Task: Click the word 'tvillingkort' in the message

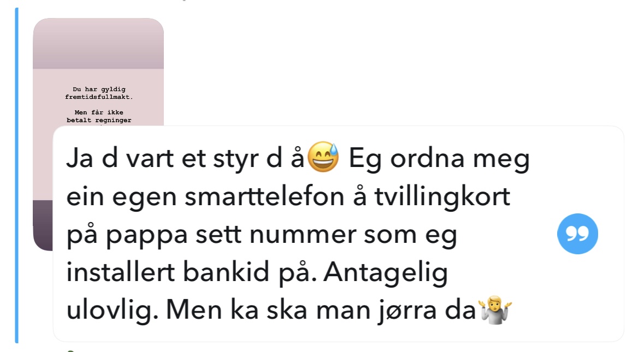Action: click(x=442, y=197)
